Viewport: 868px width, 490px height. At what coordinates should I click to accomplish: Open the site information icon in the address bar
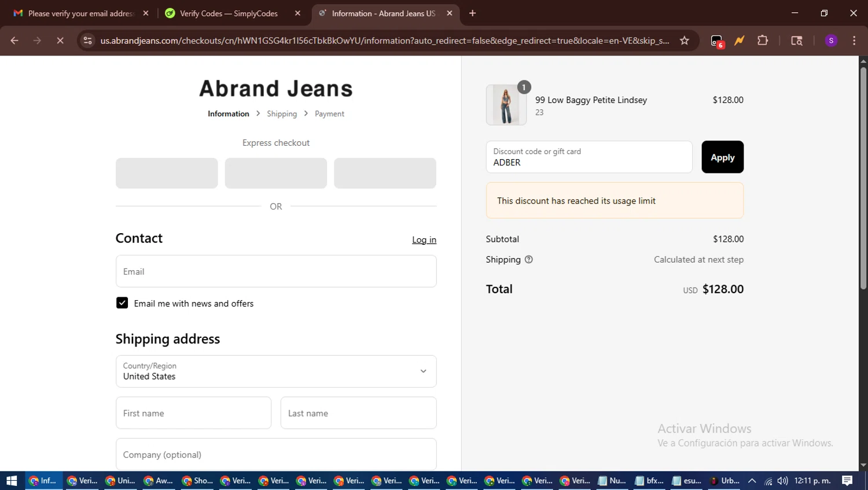87,40
